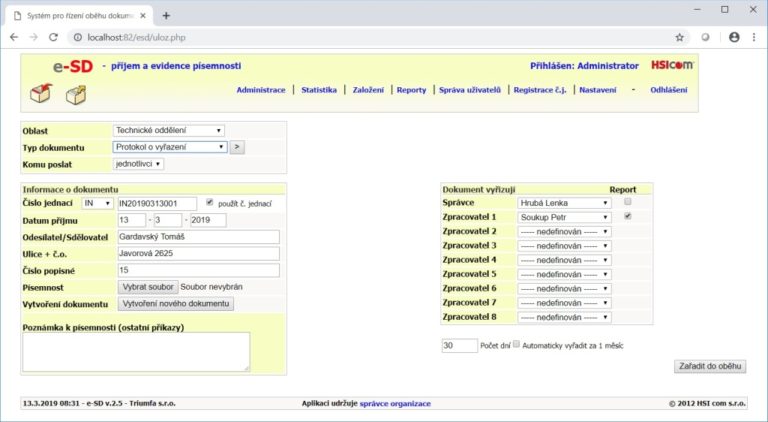Viewport: 768px width, 422px height.
Task: Open the Zpracovatel 5 dropdown
Action: pyautogui.click(x=564, y=274)
